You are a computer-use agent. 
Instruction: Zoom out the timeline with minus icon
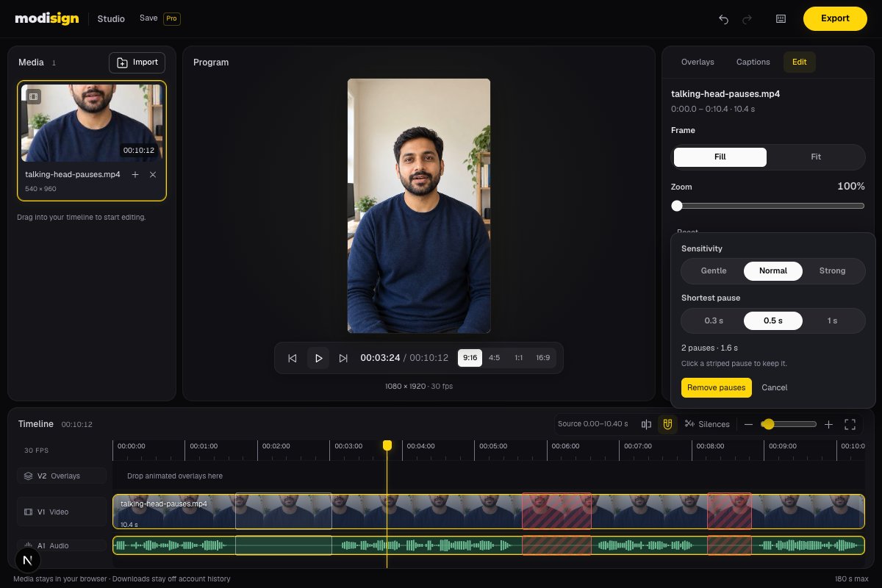pos(748,424)
